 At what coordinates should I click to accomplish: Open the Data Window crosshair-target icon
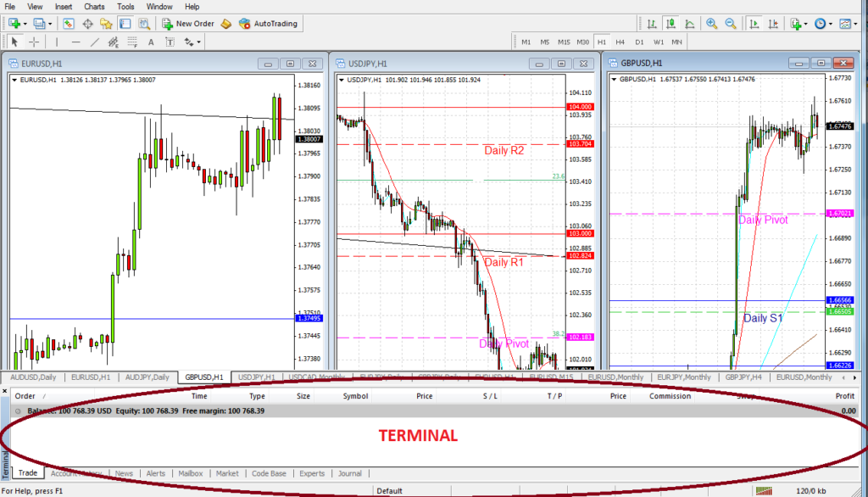[87, 23]
